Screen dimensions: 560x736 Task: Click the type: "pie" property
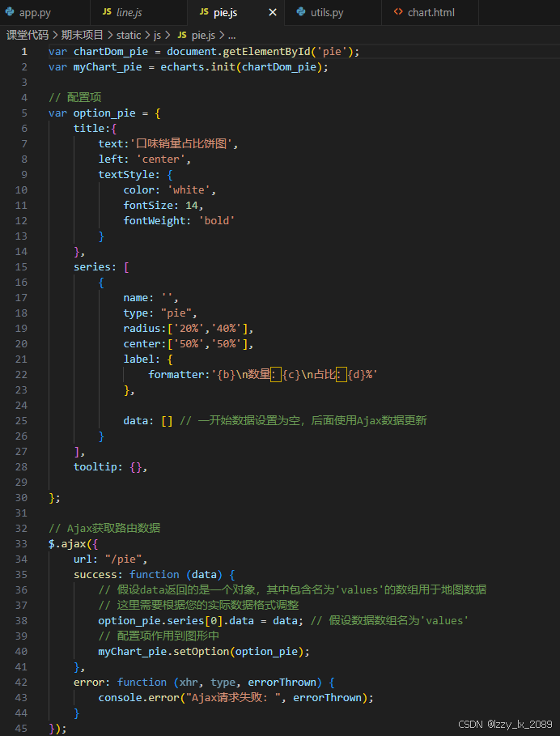click(x=160, y=313)
